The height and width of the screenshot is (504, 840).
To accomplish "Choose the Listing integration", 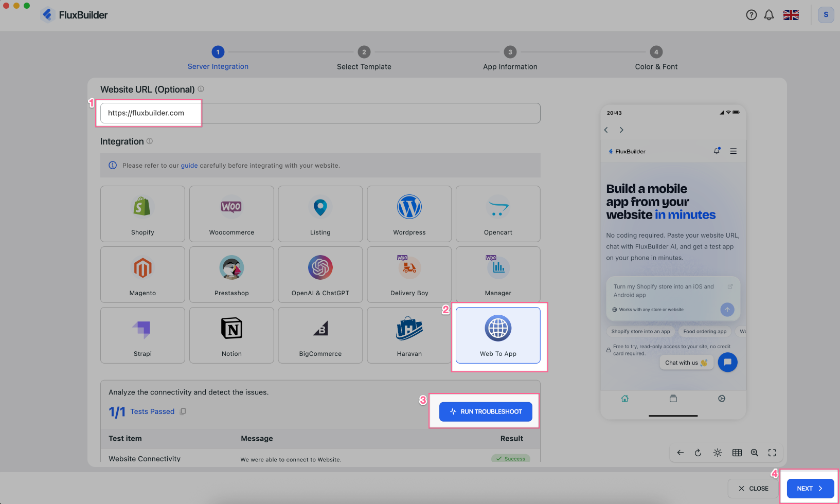I will coord(320,214).
